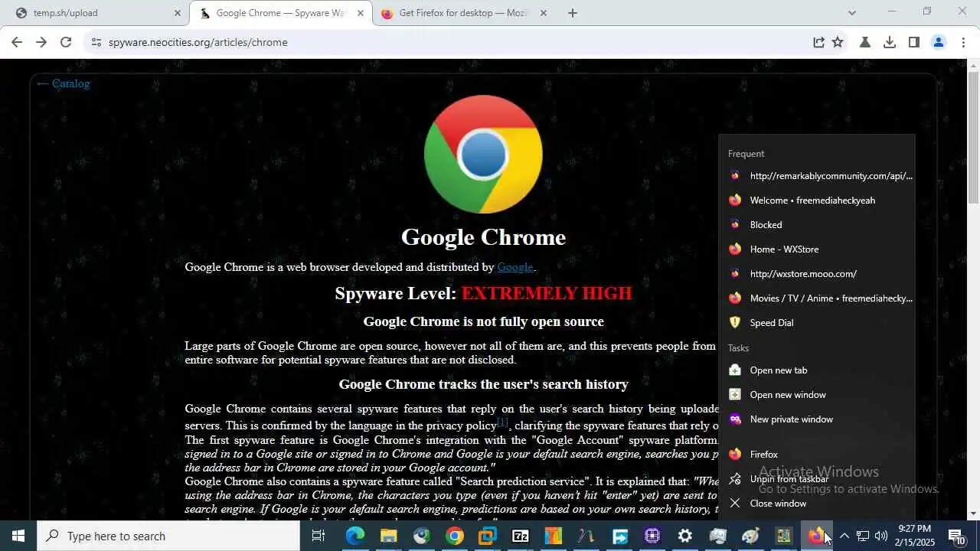Close the temp.sh/upload tab
This screenshot has width=980, height=551.
178,13
